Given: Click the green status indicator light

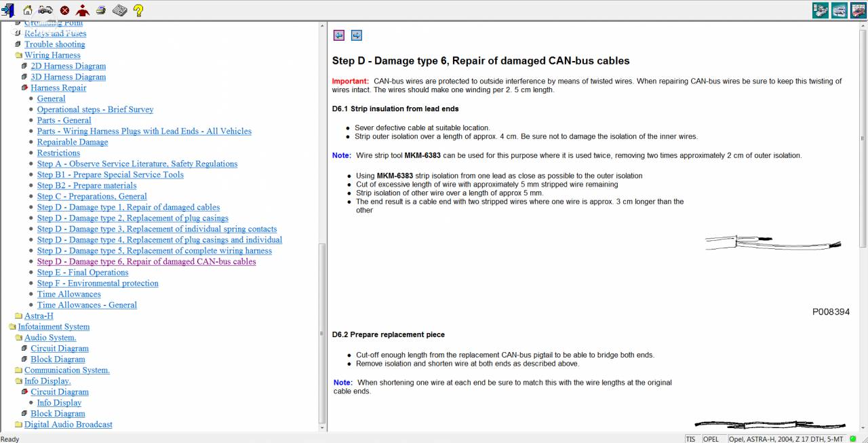Looking at the screenshot, I should [853, 438].
